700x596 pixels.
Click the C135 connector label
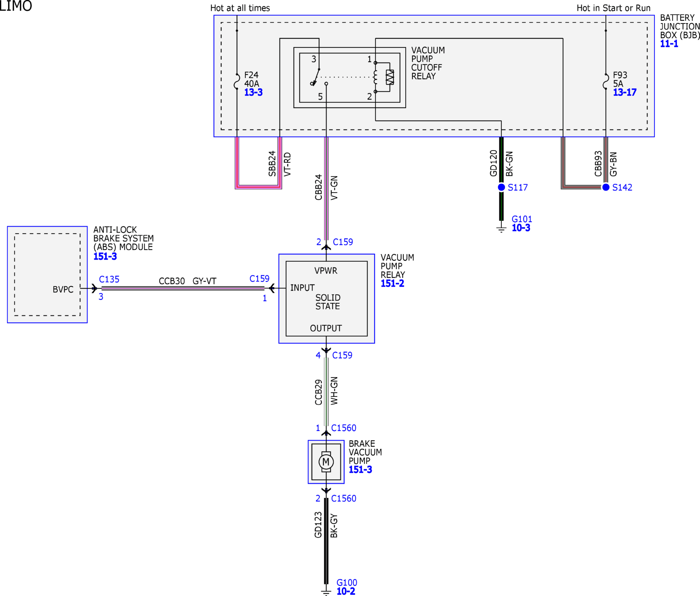[x=109, y=279]
